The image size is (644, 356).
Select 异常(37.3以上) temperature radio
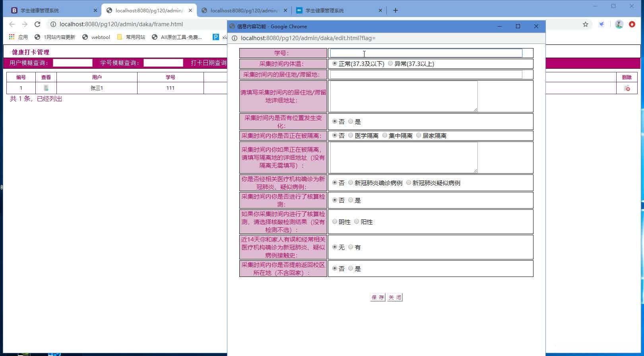tap(390, 63)
